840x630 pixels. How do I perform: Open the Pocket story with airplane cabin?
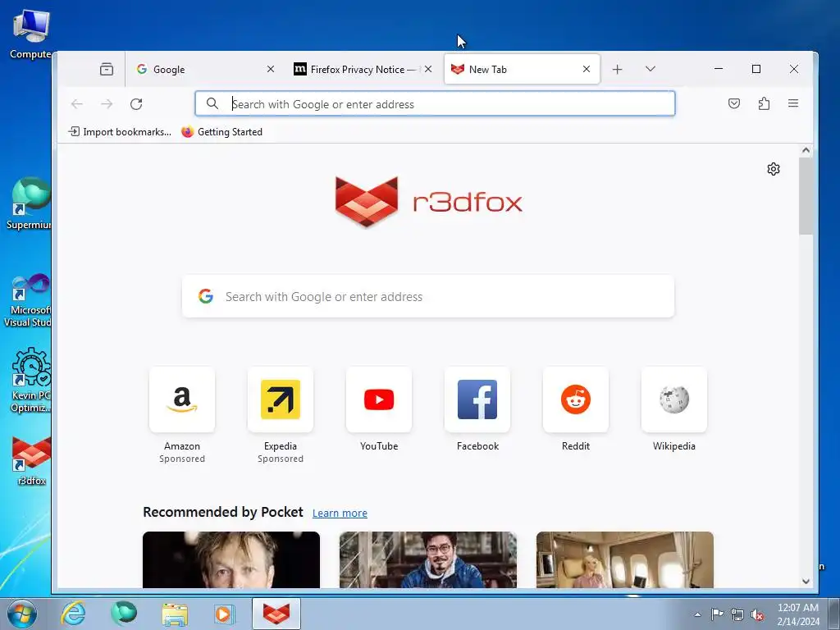[x=624, y=559]
